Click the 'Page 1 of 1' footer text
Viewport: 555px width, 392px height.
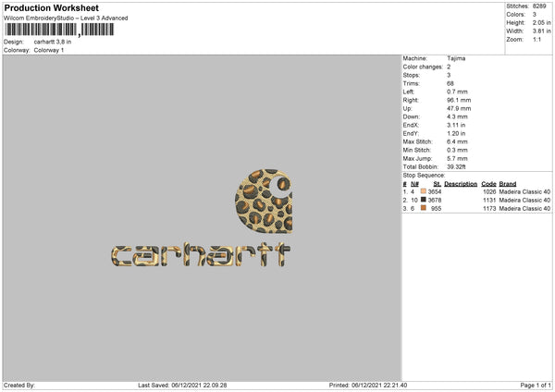click(536, 386)
